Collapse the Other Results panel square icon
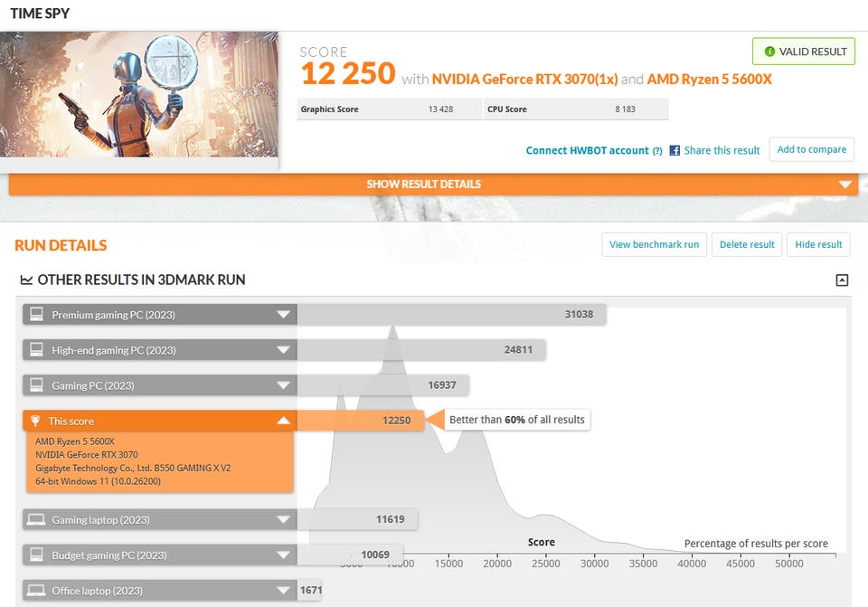 842,280
